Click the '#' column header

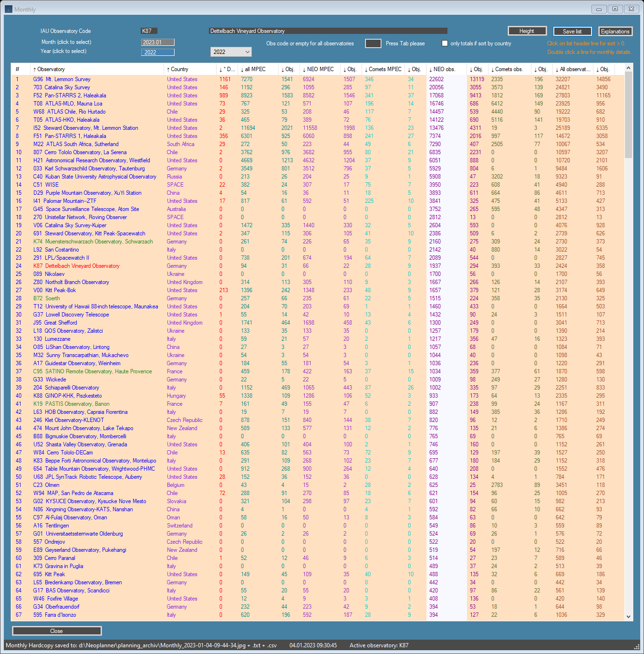(x=21, y=69)
